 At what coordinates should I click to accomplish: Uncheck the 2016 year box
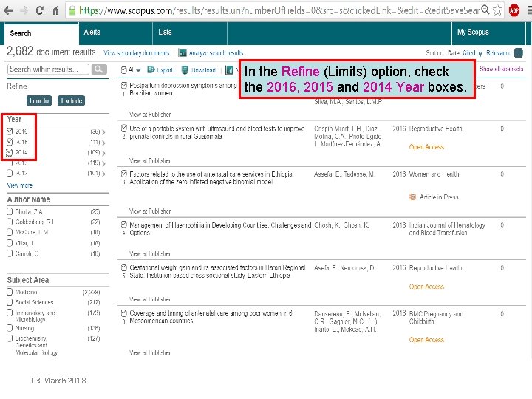10,132
